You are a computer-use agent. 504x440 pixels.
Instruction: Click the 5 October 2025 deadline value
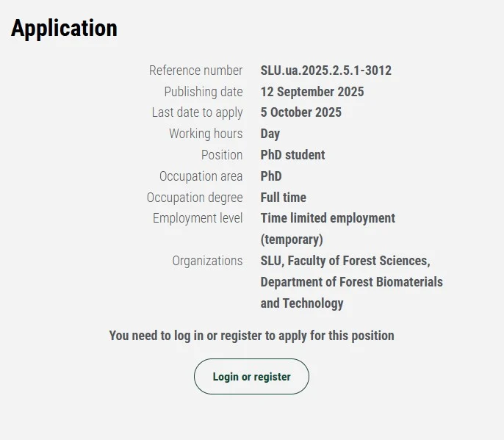[300, 112]
